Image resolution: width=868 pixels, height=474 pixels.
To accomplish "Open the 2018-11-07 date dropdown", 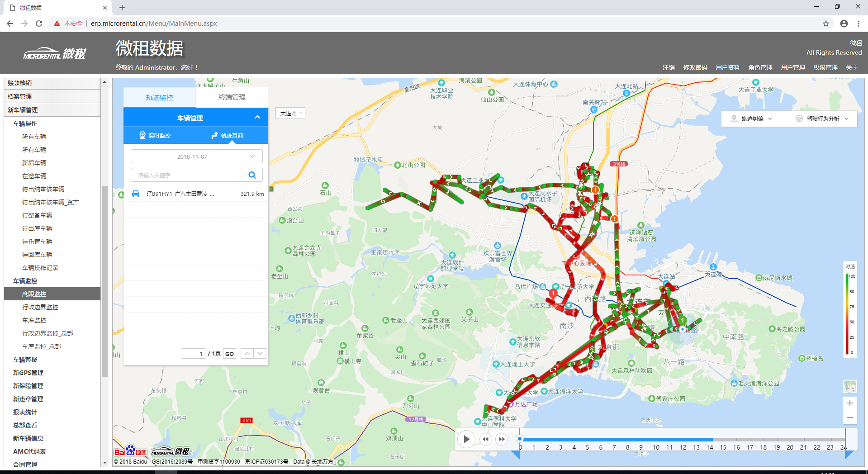I will pyautogui.click(x=196, y=156).
